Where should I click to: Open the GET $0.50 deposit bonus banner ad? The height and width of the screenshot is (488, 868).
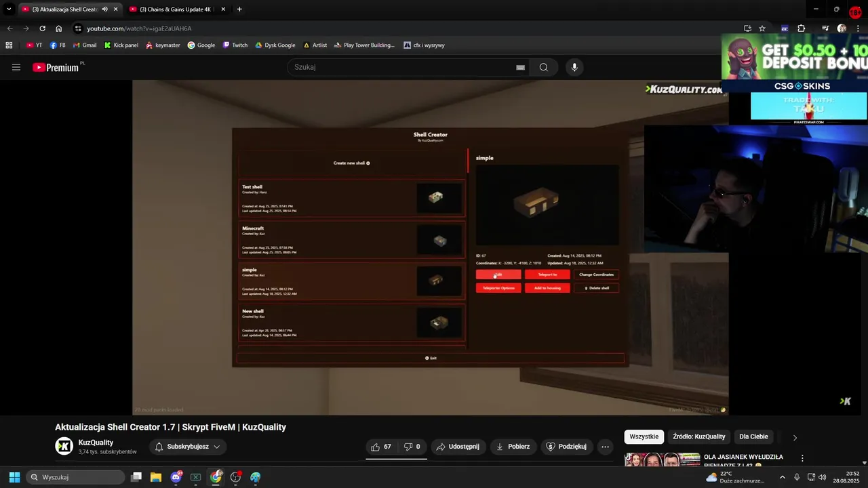795,57
